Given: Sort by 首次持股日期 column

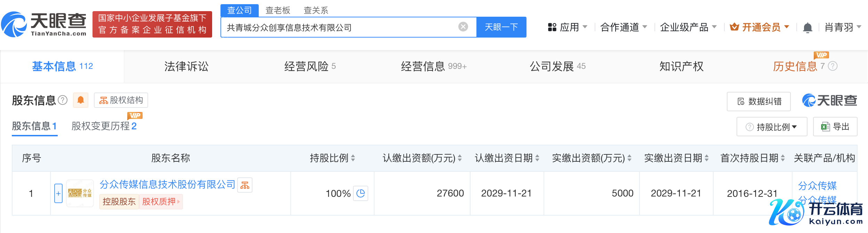Looking at the screenshot, I should point(783,158).
